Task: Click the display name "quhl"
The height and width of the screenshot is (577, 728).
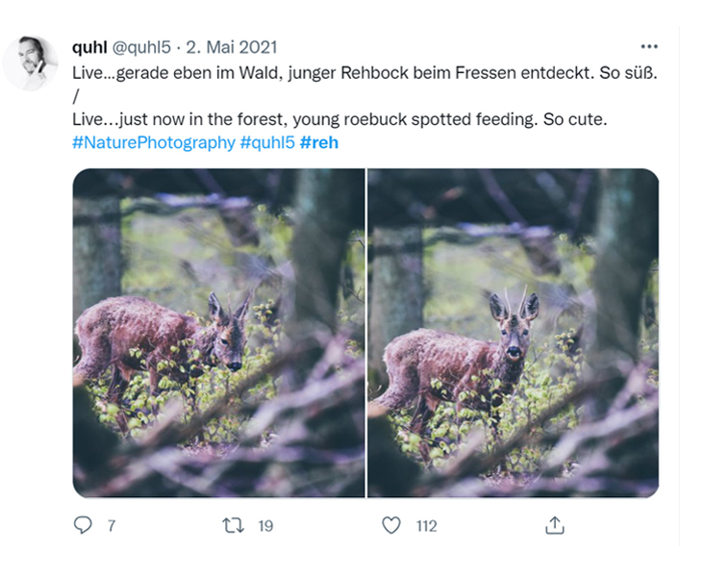Action: [x=89, y=47]
